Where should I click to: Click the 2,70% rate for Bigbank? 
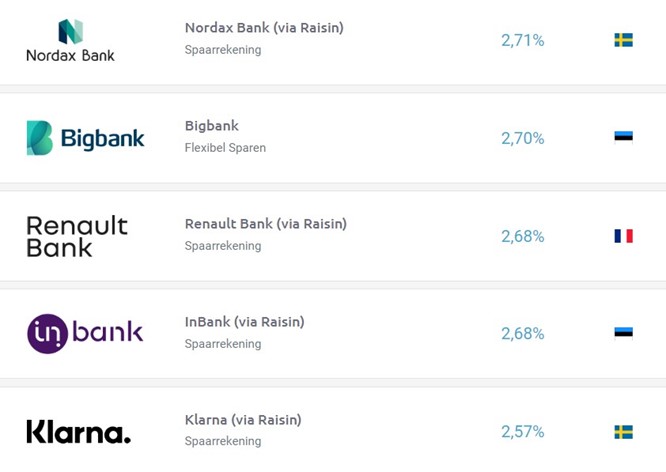(x=522, y=138)
